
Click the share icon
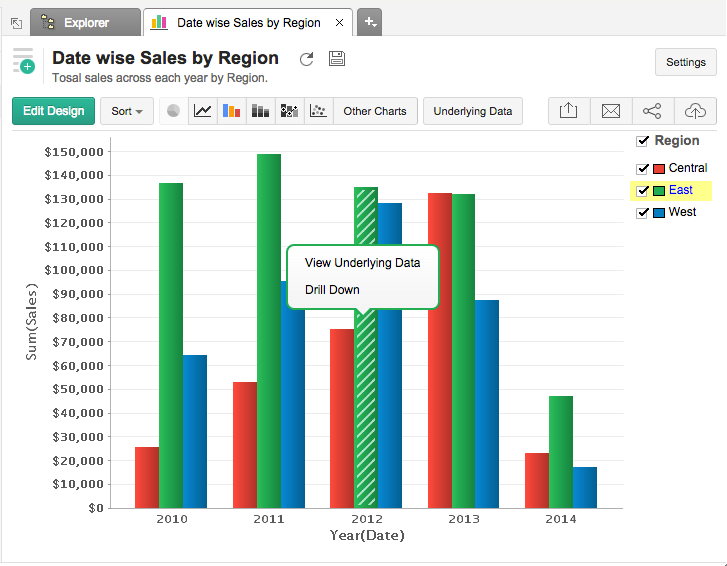(x=652, y=111)
